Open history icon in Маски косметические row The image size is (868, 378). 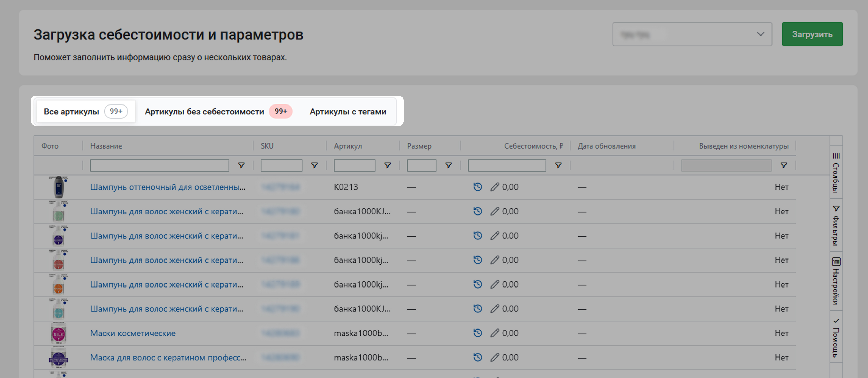pos(477,333)
